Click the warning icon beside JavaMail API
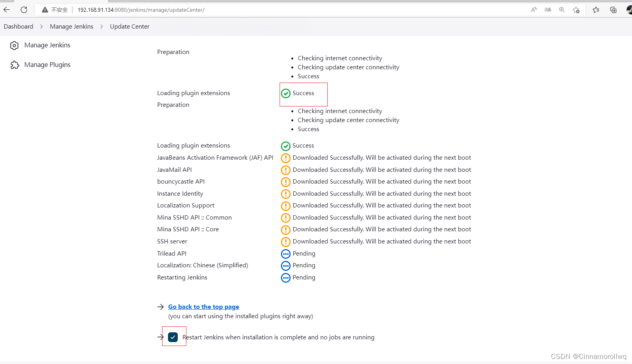Image resolution: width=632 pixels, height=364 pixels. pos(285,170)
